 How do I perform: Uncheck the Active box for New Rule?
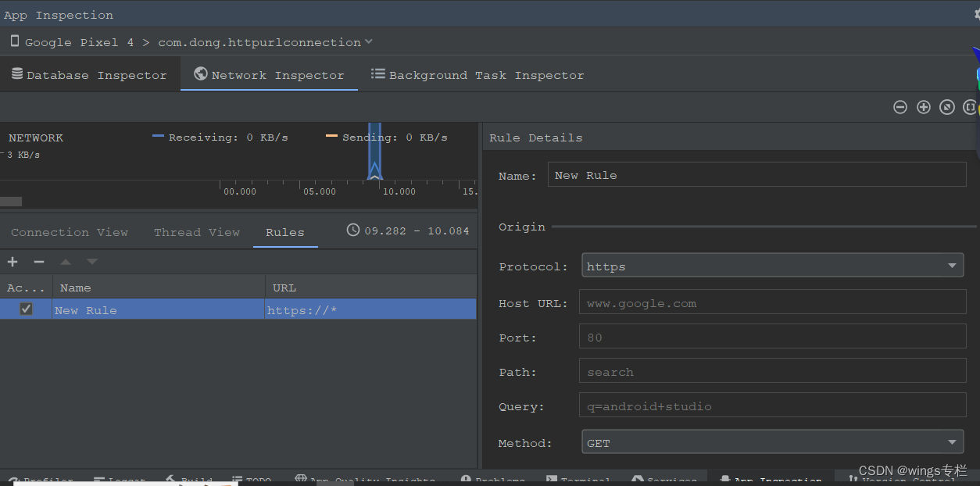coord(26,309)
